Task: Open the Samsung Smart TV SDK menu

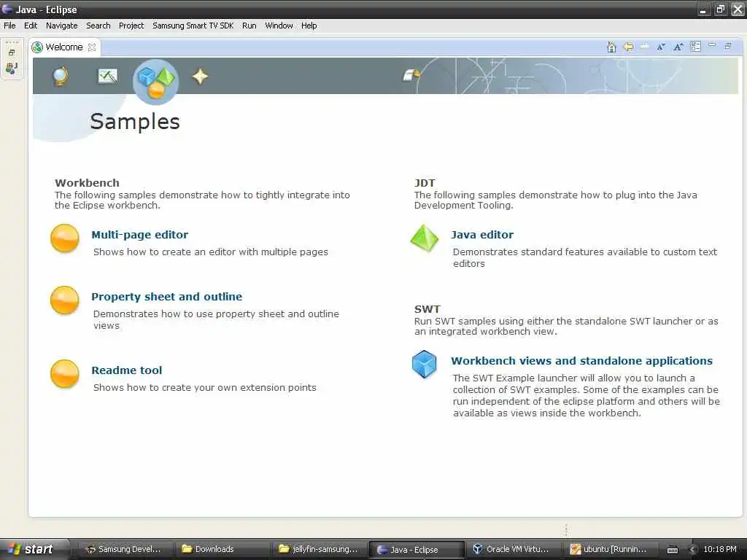Action: tap(193, 26)
